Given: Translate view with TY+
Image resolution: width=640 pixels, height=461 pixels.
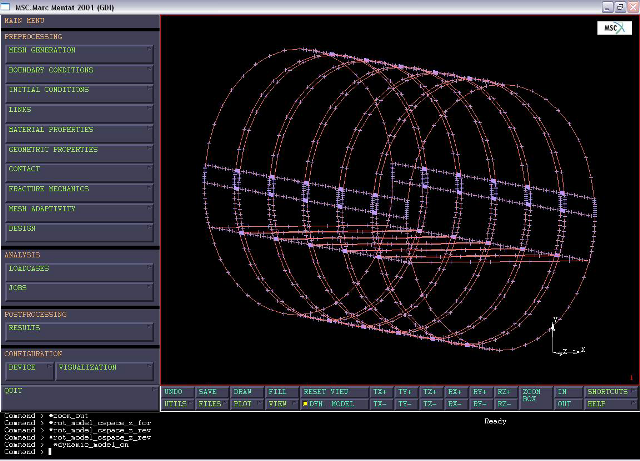Looking at the screenshot, I should point(406,392).
